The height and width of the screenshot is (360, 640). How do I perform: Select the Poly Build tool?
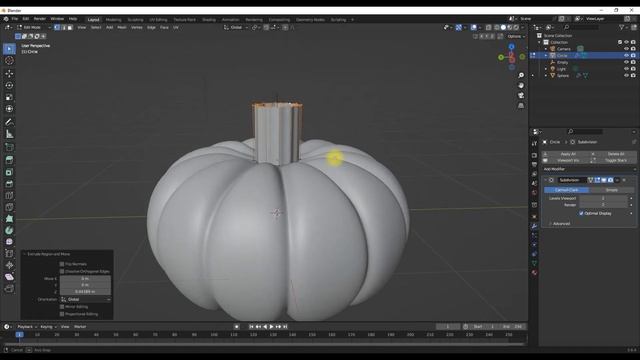9,219
